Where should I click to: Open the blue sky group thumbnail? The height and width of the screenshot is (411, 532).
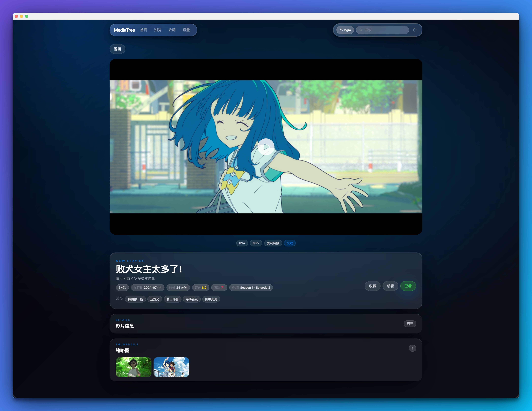tap(171, 367)
